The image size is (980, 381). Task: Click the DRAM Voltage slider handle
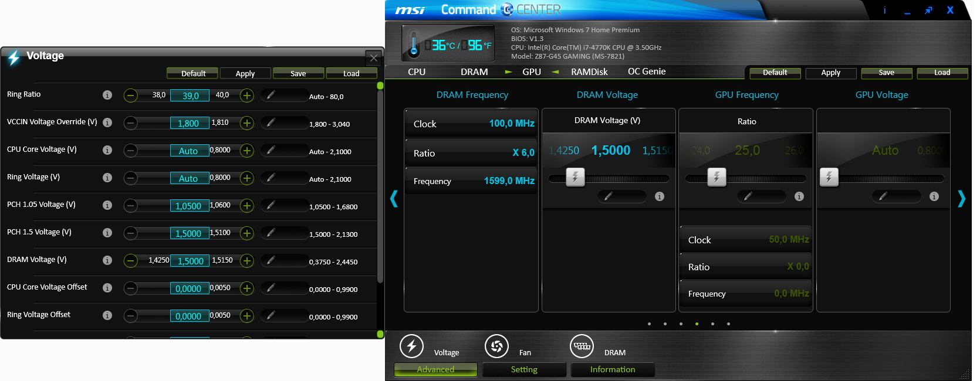coord(575,177)
